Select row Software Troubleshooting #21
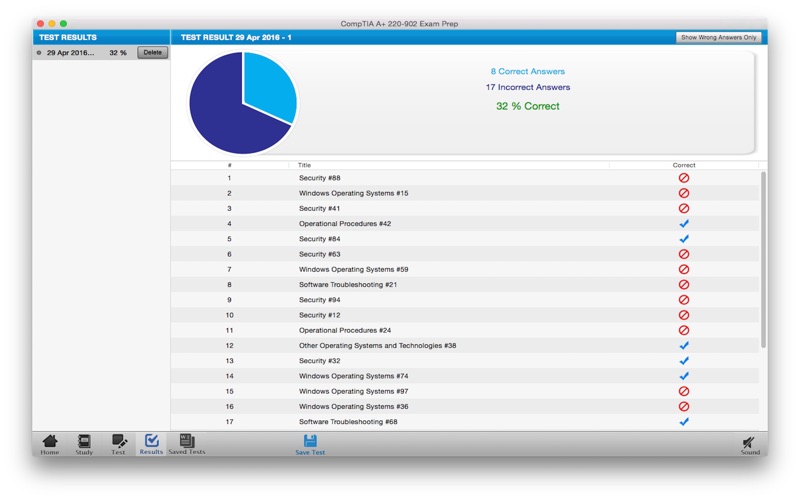The height and width of the screenshot is (500, 800). click(465, 285)
